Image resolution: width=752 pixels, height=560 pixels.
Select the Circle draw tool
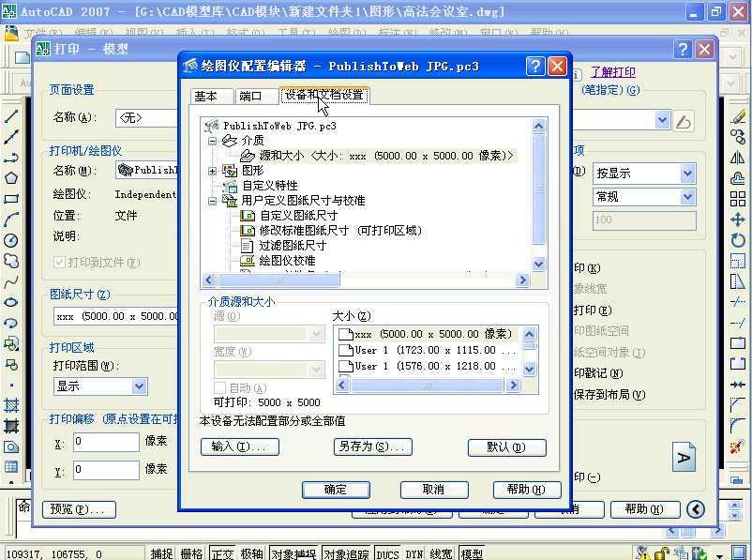pos(11,240)
